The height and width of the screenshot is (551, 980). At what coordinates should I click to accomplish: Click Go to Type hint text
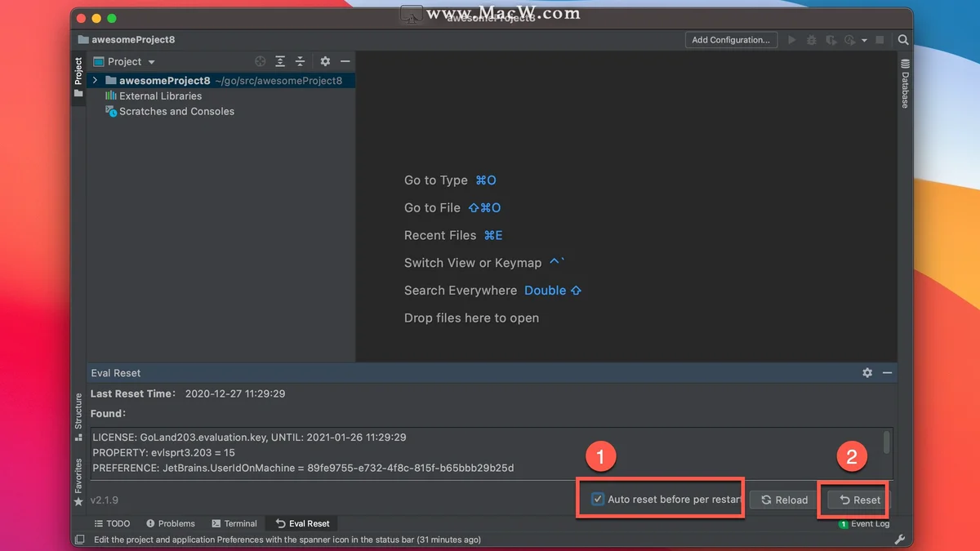click(436, 180)
